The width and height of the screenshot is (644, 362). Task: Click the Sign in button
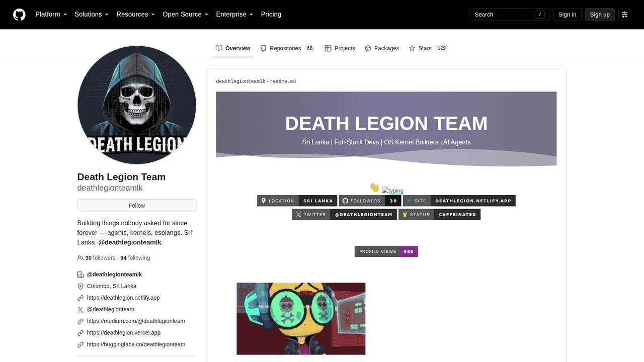coord(567,15)
